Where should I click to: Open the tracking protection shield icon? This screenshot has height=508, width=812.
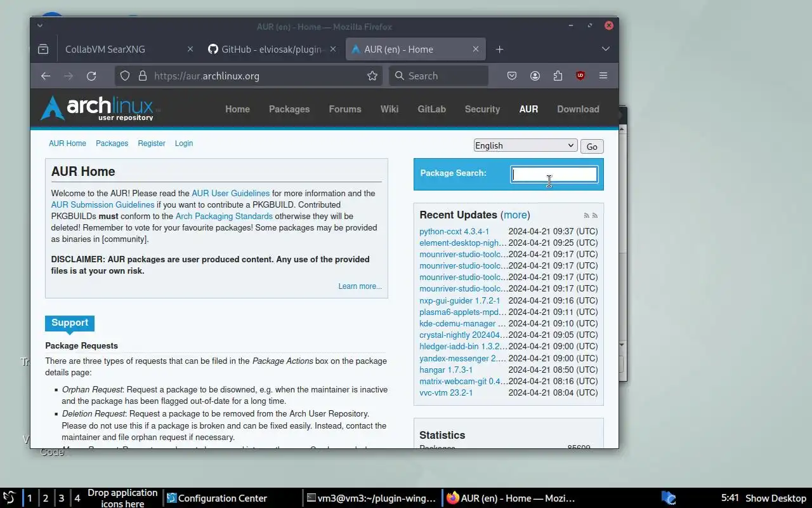pos(125,76)
